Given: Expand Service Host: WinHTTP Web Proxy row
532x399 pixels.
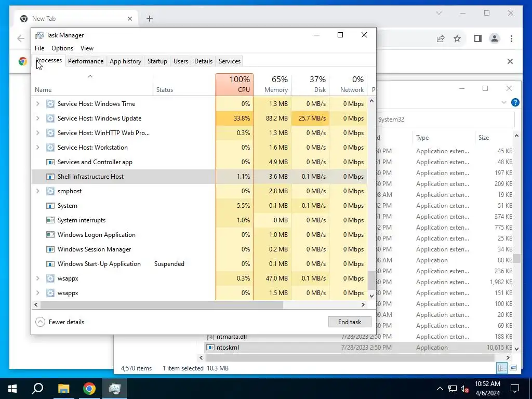Looking at the screenshot, I should tap(37, 133).
